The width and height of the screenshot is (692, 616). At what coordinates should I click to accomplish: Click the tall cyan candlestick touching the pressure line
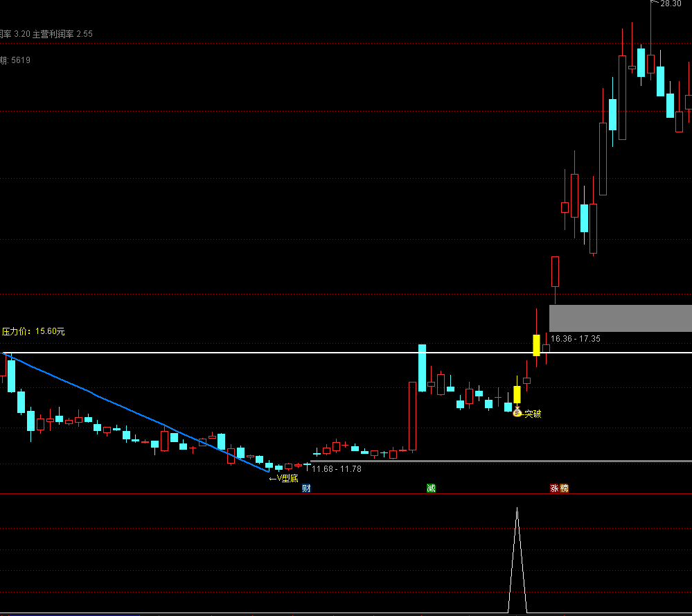pyautogui.click(x=422, y=367)
